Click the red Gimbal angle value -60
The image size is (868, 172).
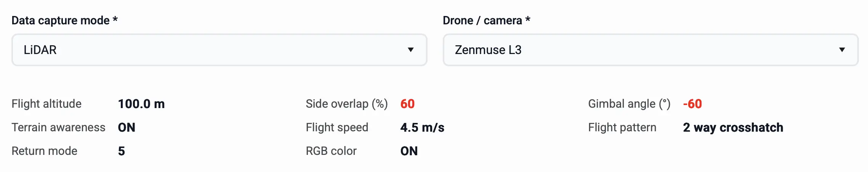click(x=692, y=104)
